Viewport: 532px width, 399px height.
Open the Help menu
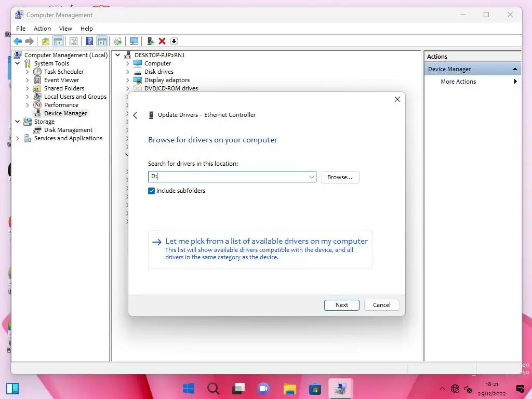[x=87, y=29]
